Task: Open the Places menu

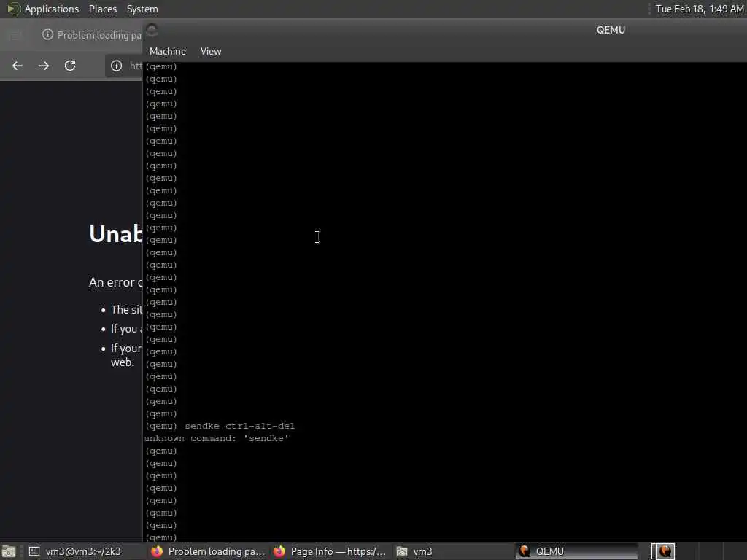Action: [x=102, y=9]
